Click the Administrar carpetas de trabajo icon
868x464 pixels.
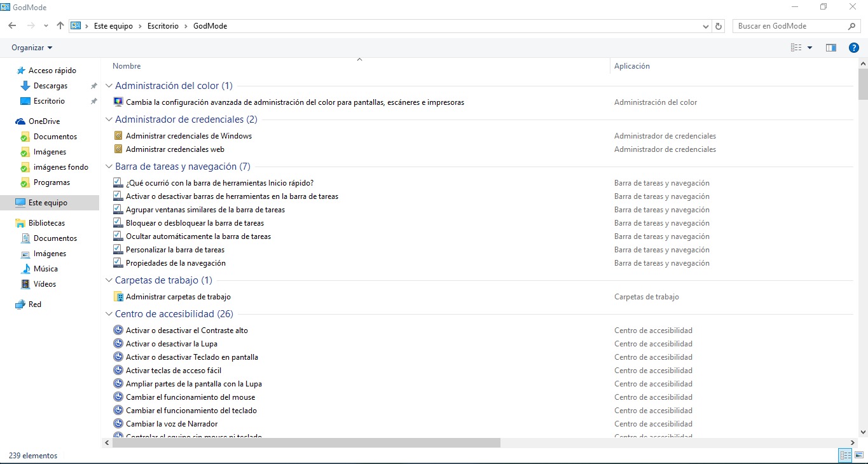(x=118, y=296)
